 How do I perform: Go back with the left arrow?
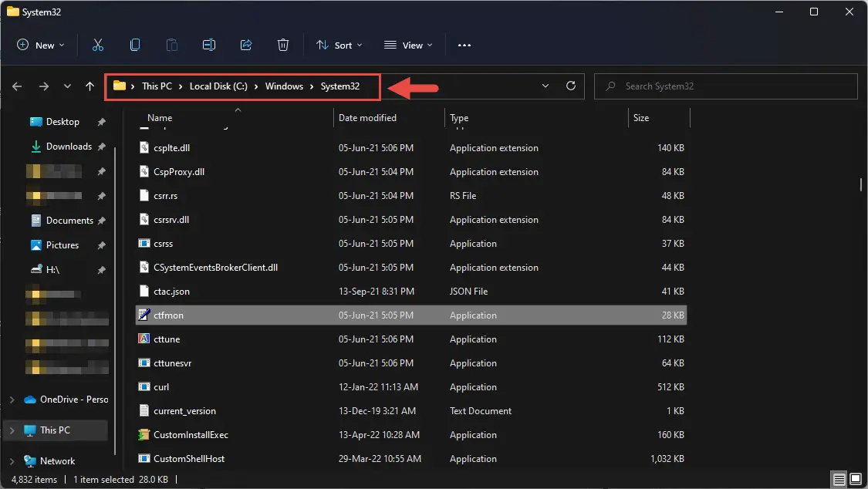tap(17, 86)
